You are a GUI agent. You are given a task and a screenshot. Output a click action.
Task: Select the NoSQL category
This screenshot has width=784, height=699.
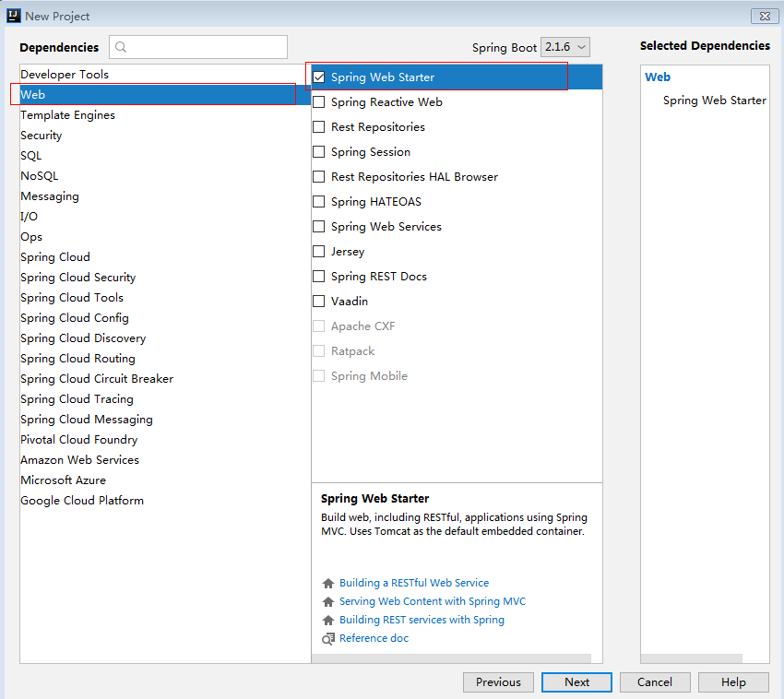tap(165, 176)
